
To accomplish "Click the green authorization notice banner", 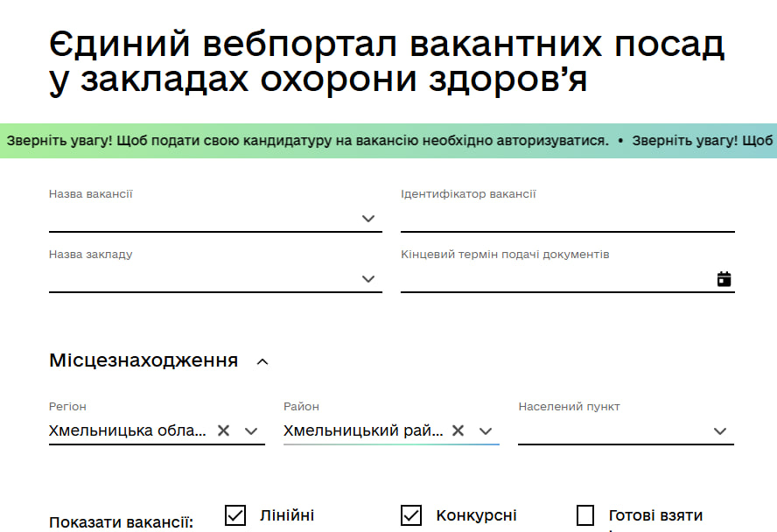I will point(388,141).
